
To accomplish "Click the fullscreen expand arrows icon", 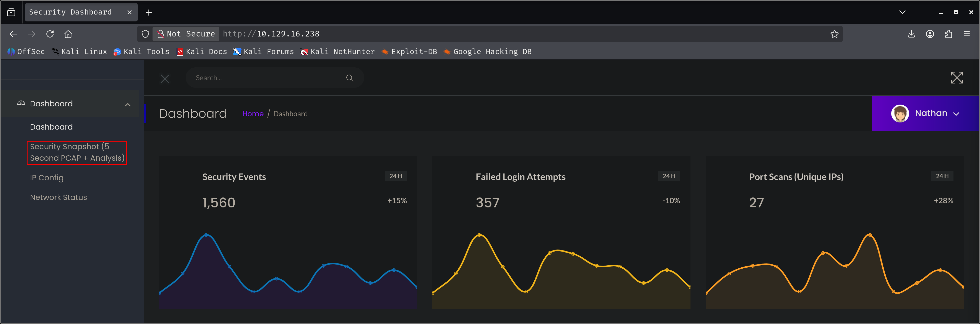I will pos(957,78).
